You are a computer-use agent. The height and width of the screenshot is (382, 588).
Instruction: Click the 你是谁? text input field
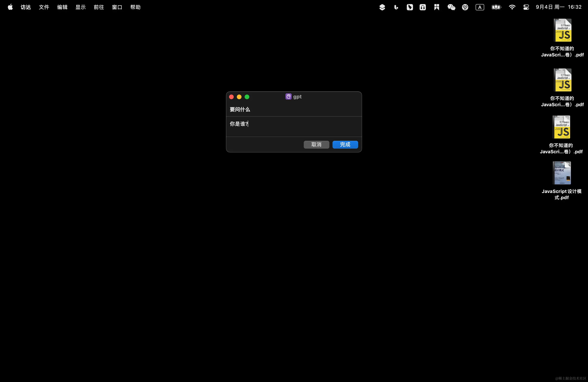click(x=293, y=126)
